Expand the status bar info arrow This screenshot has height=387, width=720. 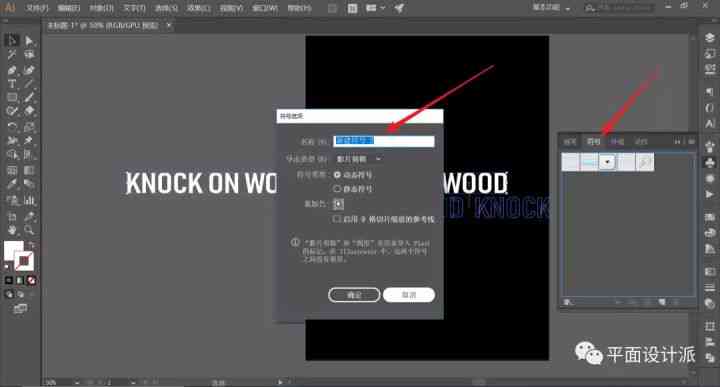(280, 382)
